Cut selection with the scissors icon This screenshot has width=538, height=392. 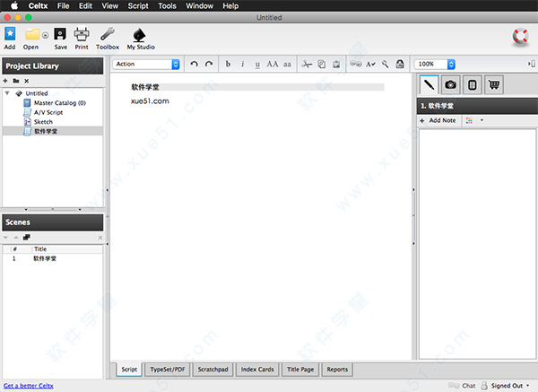point(307,65)
